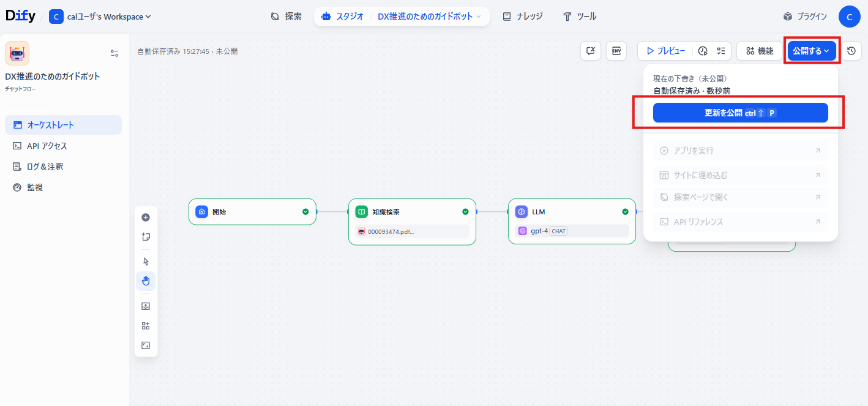
Task: Select the pointer cursor tool
Action: (x=146, y=261)
